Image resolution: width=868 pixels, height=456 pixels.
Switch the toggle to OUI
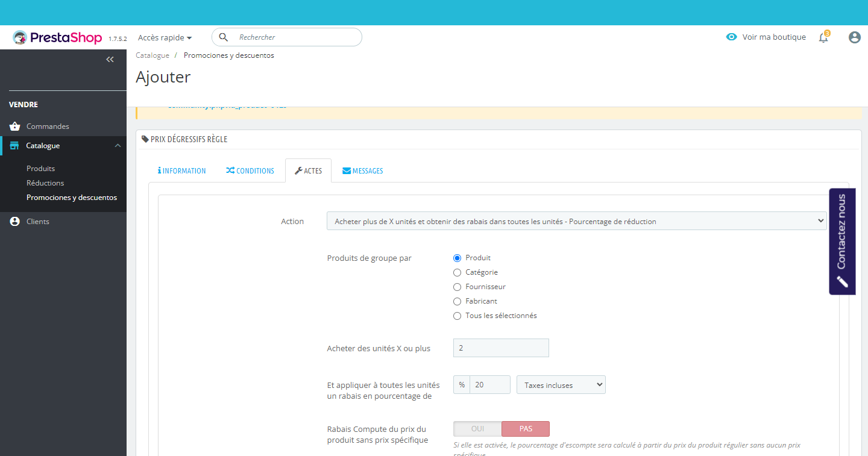point(477,429)
